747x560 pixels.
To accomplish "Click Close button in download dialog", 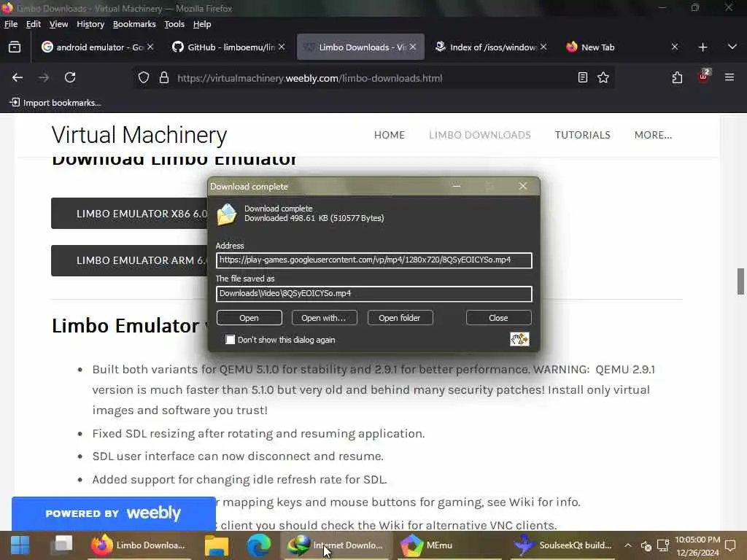I will pos(498,318).
